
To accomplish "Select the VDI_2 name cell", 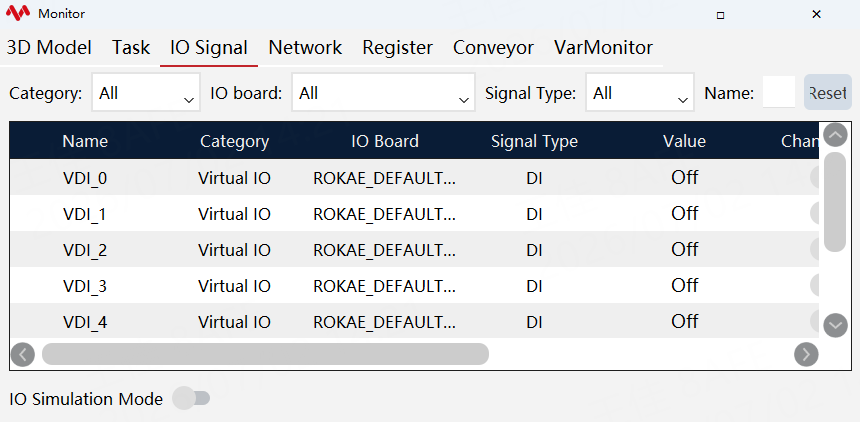I will (85, 250).
